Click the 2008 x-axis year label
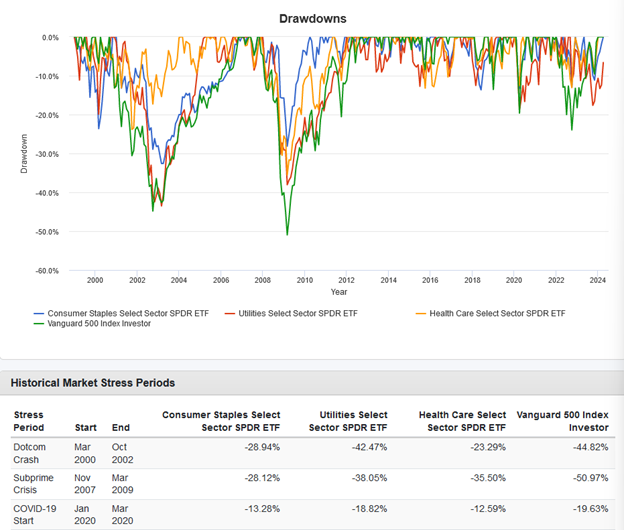This screenshot has width=624, height=530. click(x=263, y=280)
